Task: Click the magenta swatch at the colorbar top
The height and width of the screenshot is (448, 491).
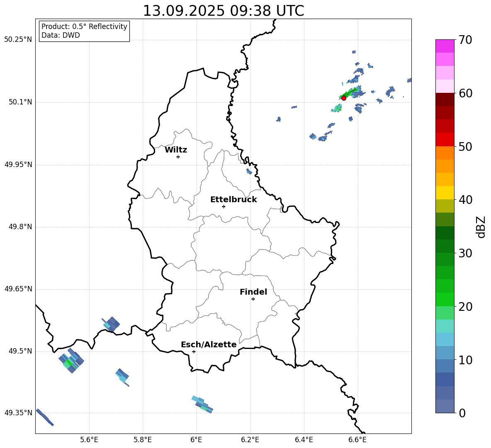Action: coord(445,46)
